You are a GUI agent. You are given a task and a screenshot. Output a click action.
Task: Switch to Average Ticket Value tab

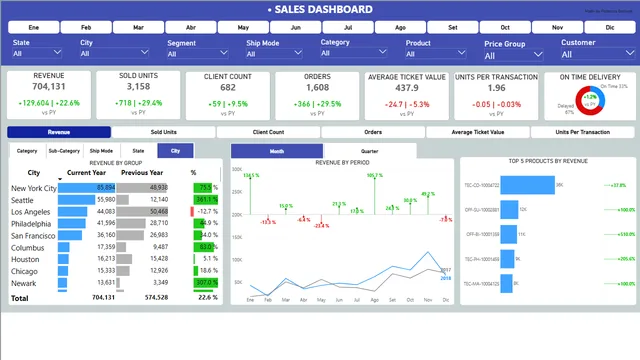tap(478, 132)
